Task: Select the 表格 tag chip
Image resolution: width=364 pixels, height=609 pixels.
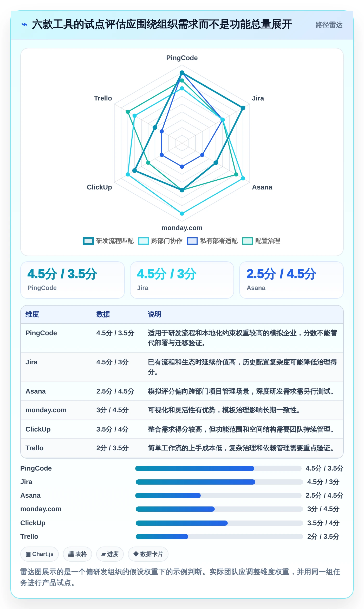Action: (x=77, y=554)
